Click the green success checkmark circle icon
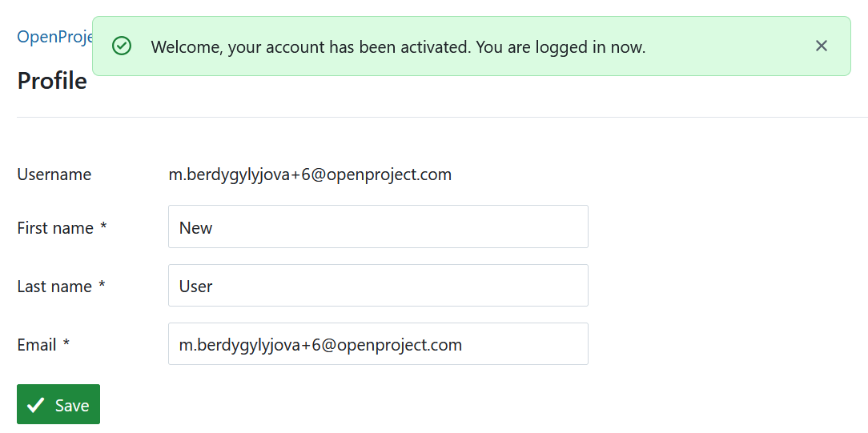The image size is (868, 433). click(122, 46)
